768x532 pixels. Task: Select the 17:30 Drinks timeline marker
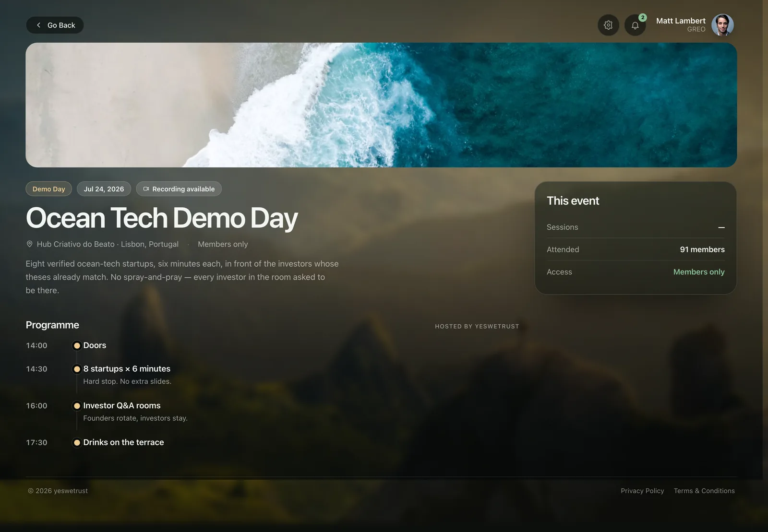77,442
